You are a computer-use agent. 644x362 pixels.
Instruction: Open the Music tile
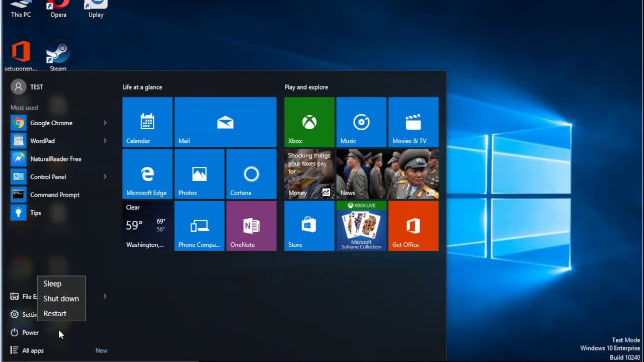coord(361,122)
